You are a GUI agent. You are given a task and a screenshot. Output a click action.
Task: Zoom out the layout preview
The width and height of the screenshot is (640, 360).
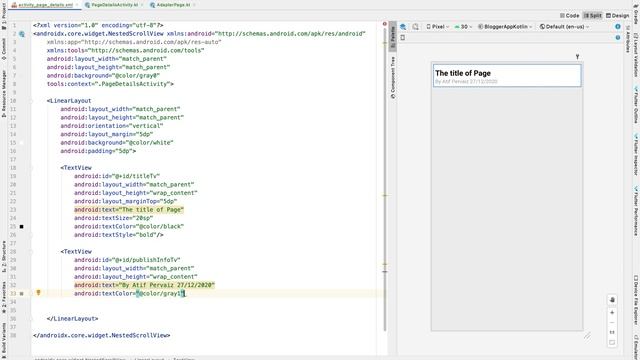coord(612,322)
